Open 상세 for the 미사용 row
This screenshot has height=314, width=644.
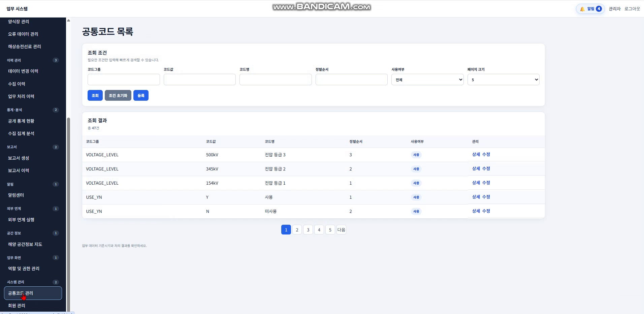coord(476,211)
